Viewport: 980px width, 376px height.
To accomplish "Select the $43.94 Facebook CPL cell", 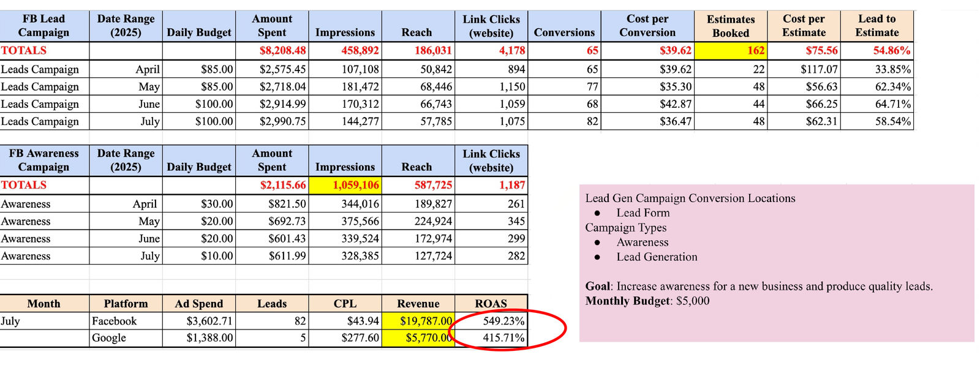I will [x=345, y=321].
